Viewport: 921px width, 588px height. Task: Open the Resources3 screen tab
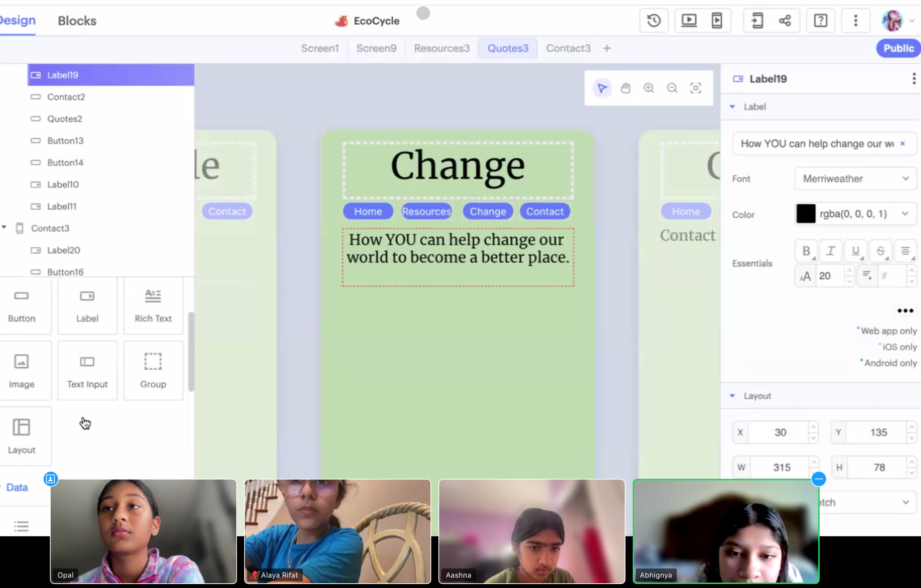click(442, 48)
